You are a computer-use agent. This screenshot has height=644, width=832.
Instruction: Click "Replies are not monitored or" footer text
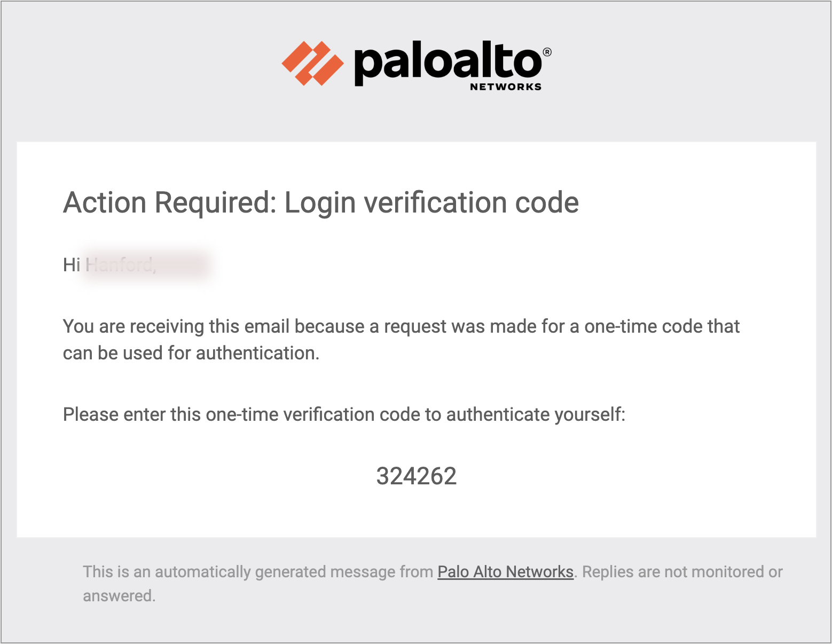tap(682, 572)
